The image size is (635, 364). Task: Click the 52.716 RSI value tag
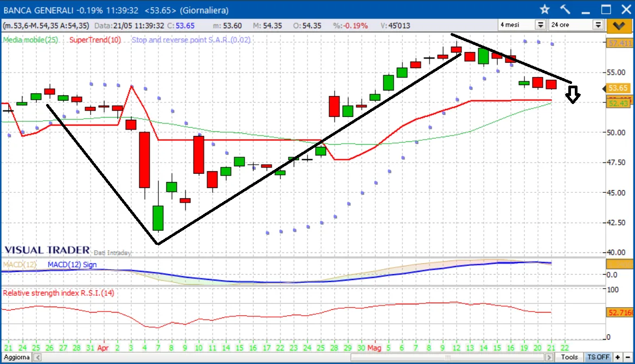[x=620, y=312]
